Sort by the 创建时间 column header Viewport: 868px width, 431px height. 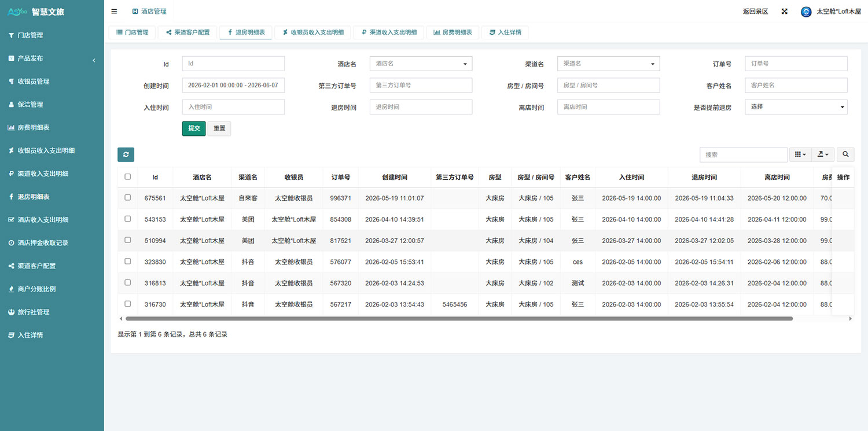pos(395,177)
